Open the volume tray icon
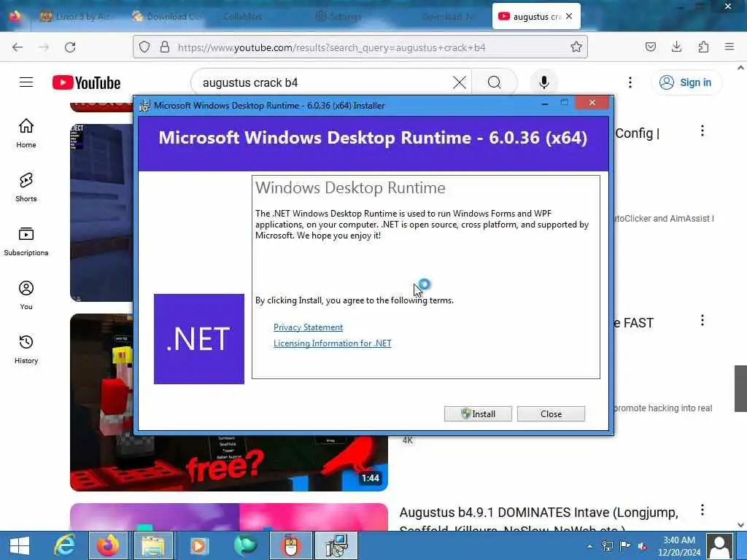The image size is (747, 560). coord(642,546)
